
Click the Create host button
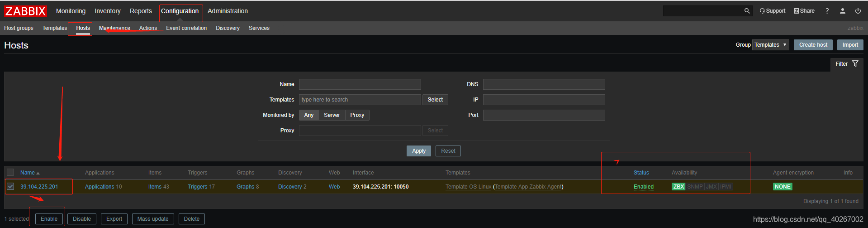tap(813, 45)
